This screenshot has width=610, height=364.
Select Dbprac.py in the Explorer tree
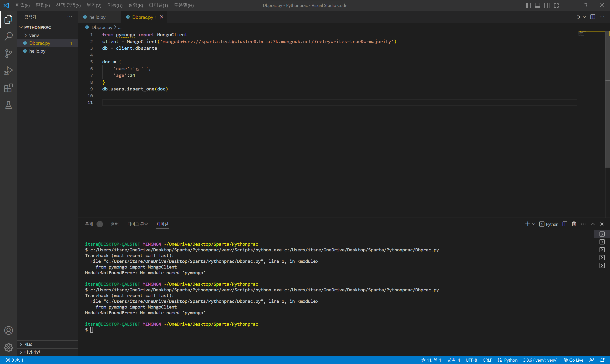click(48, 43)
